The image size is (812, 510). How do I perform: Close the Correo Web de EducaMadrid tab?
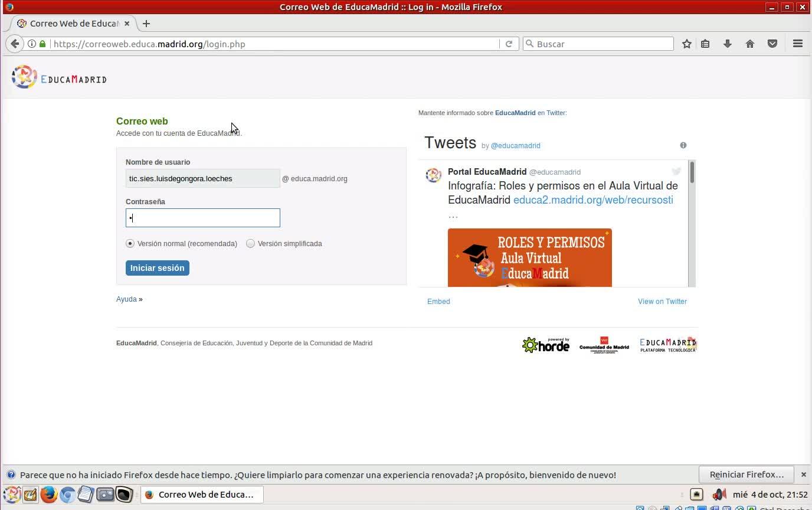click(x=127, y=24)
